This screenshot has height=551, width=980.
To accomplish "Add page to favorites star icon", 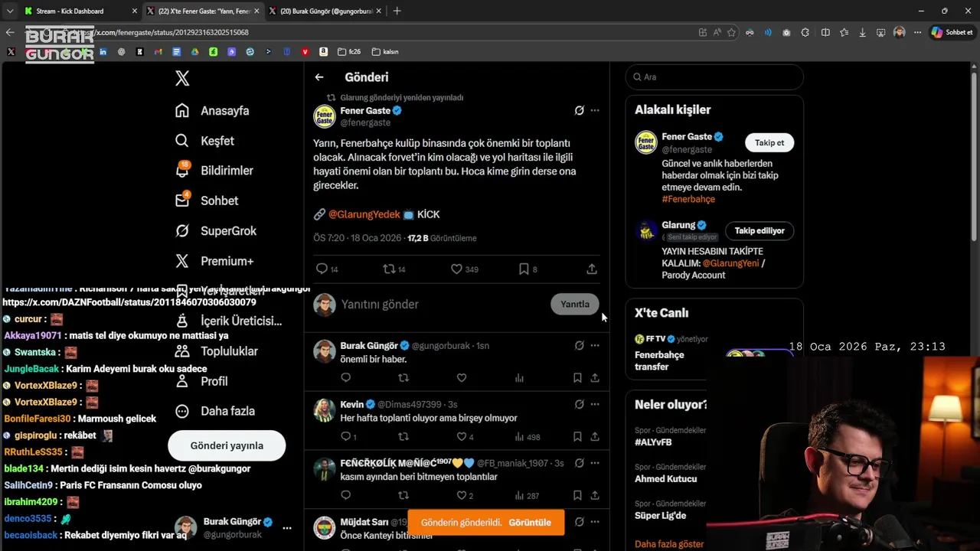I will click(731, 32).
